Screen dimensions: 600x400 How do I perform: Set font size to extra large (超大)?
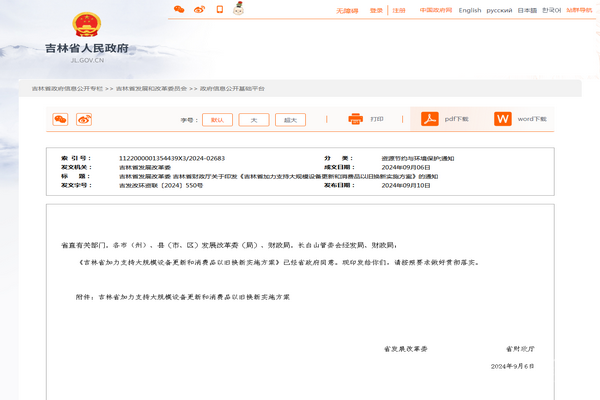[290, 120]
